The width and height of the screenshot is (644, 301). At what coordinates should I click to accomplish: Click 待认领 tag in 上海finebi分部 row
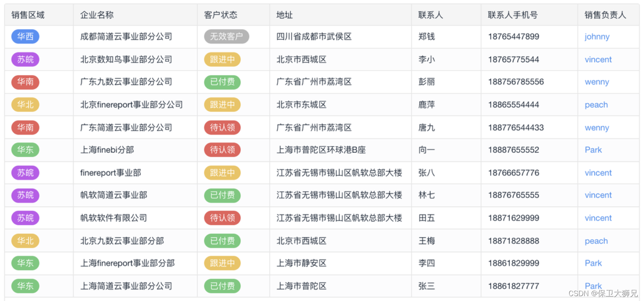coord(222,150)
